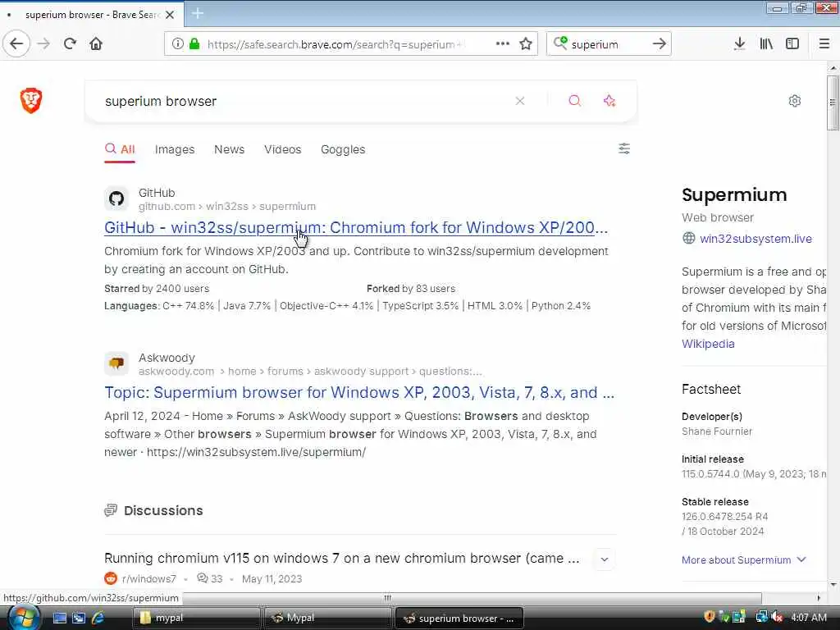The height and width of the screenshot is (630, 840).
Task: Open the 'Running chromium v115 on windows 7' discussion
Action: pyautogui.click(x=342, y=558)
